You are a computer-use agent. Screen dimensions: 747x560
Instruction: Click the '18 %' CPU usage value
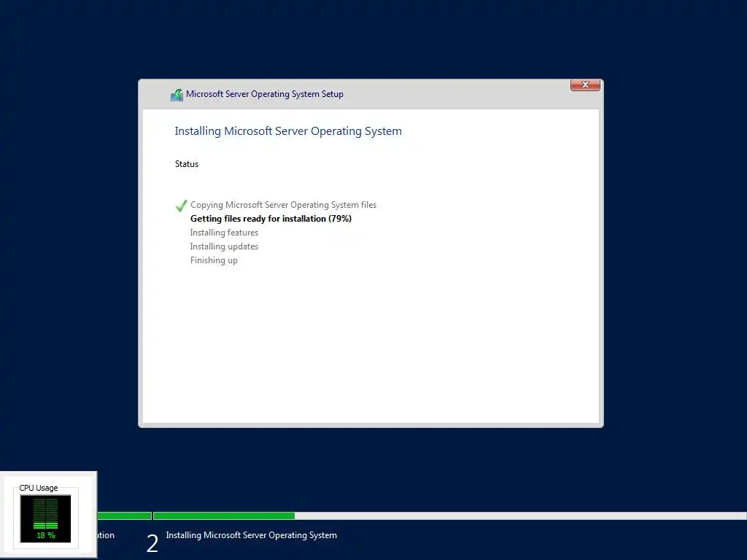tap(46, 535)
